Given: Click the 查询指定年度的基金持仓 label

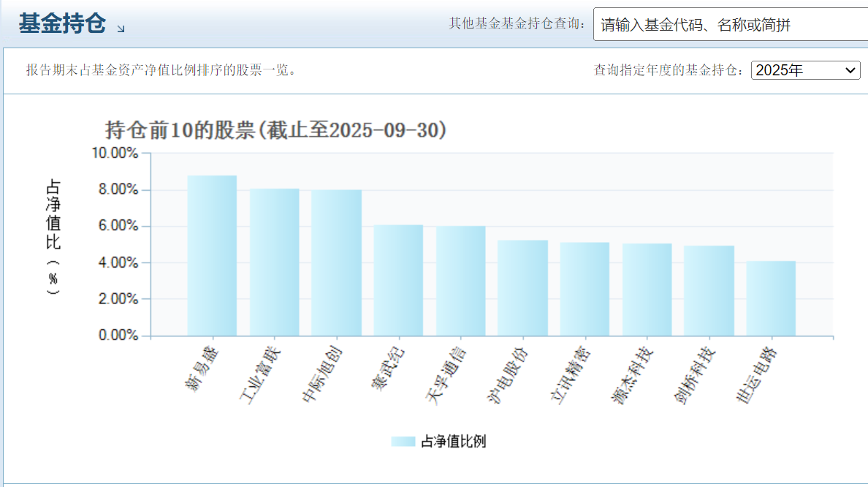Looking at the screenshot, I should tap(669, 71).
